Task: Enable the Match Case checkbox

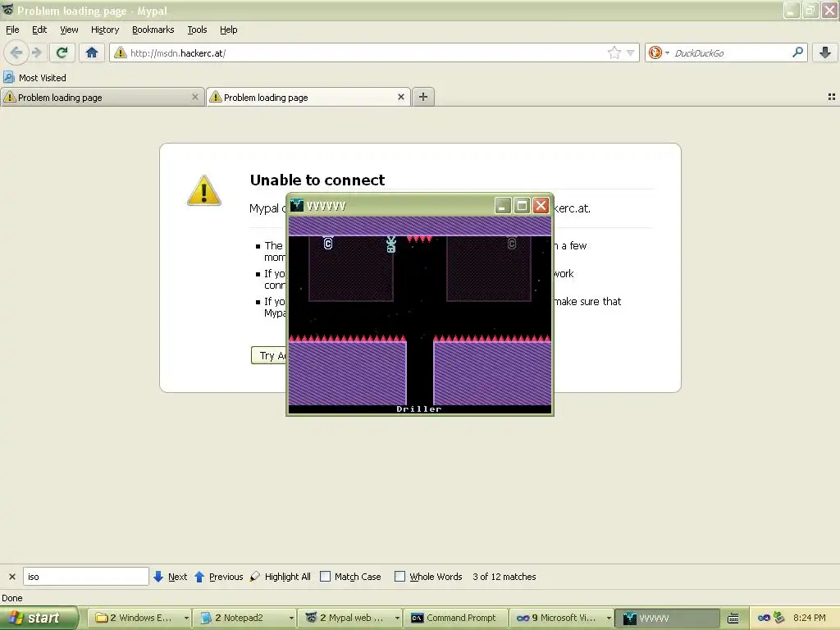Action: [x=325, y=577]
